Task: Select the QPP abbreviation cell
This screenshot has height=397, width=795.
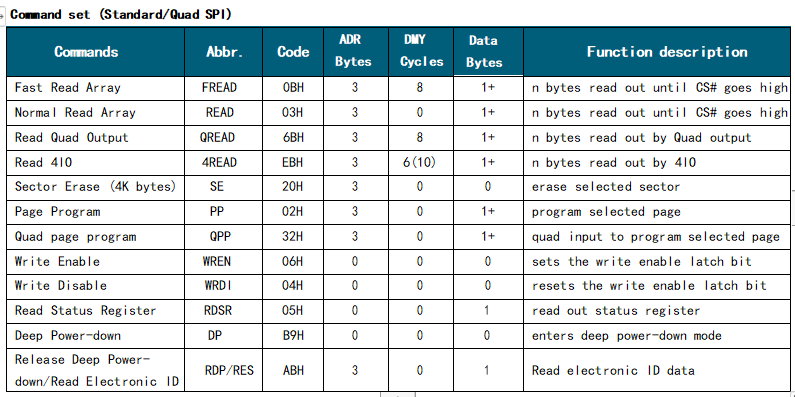Action: click(x=224, y=237)
